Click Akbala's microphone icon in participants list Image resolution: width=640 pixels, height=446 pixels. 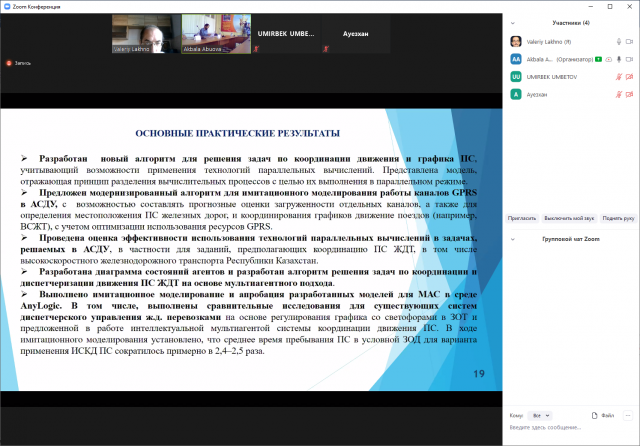(619, 59)
